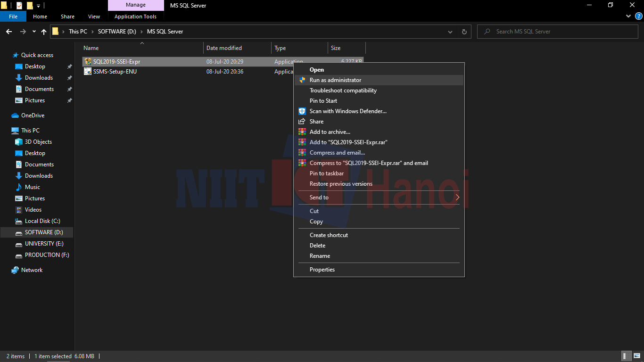
Task: Switch to details view in status bar
Action: coord(626,356)
